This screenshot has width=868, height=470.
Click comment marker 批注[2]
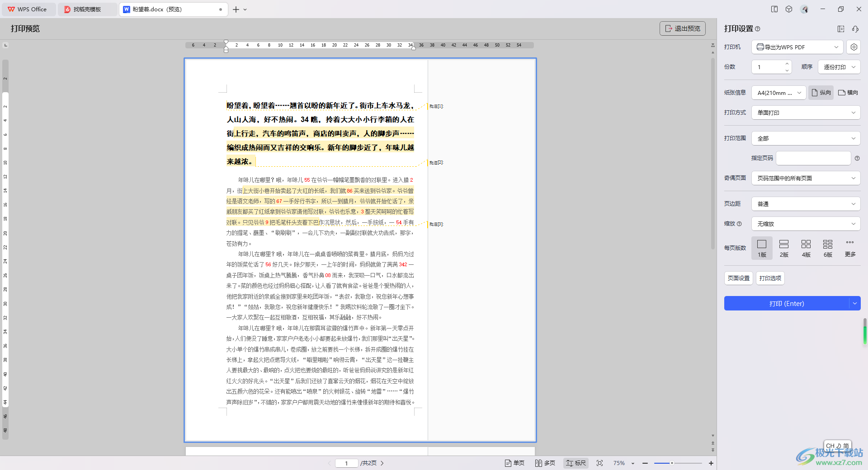(x=436, y=162)
